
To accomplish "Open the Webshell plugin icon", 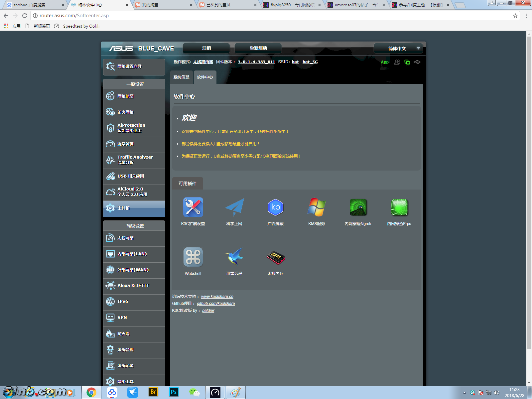I will (x=193, y=257).
